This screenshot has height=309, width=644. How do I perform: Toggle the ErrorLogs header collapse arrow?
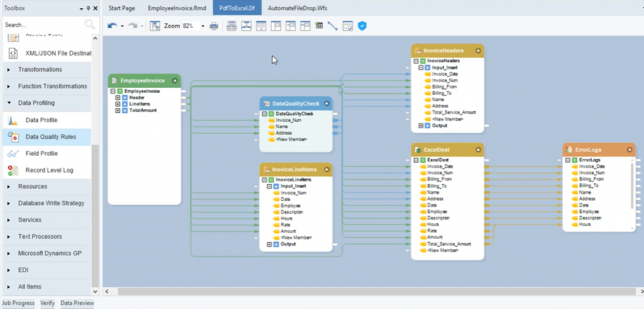tap(630, 150)
